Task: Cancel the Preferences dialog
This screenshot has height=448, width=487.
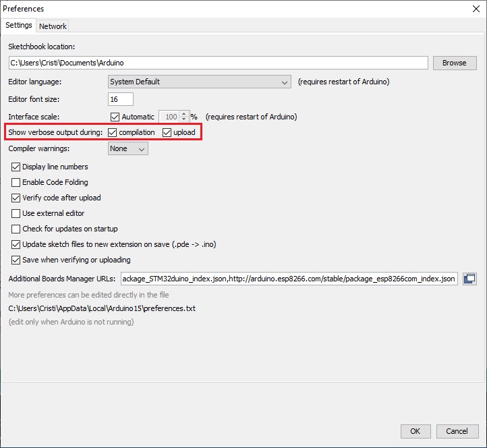Action: (x=457, y=431)
